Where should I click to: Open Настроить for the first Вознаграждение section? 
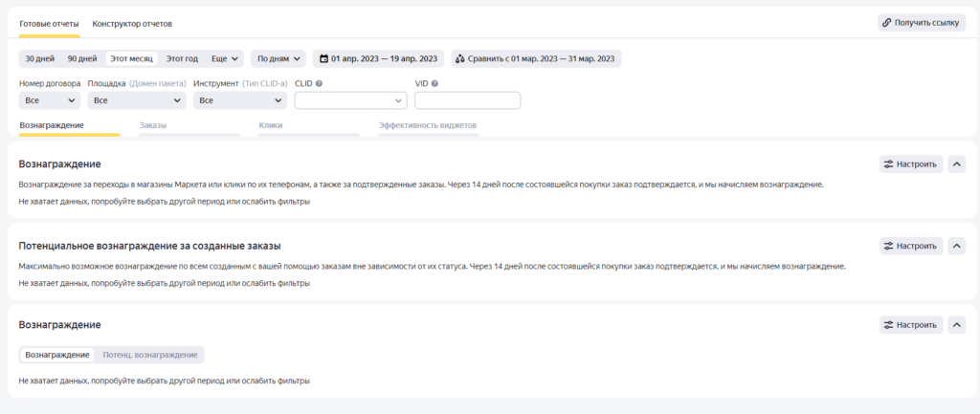[x=911, y=164]
